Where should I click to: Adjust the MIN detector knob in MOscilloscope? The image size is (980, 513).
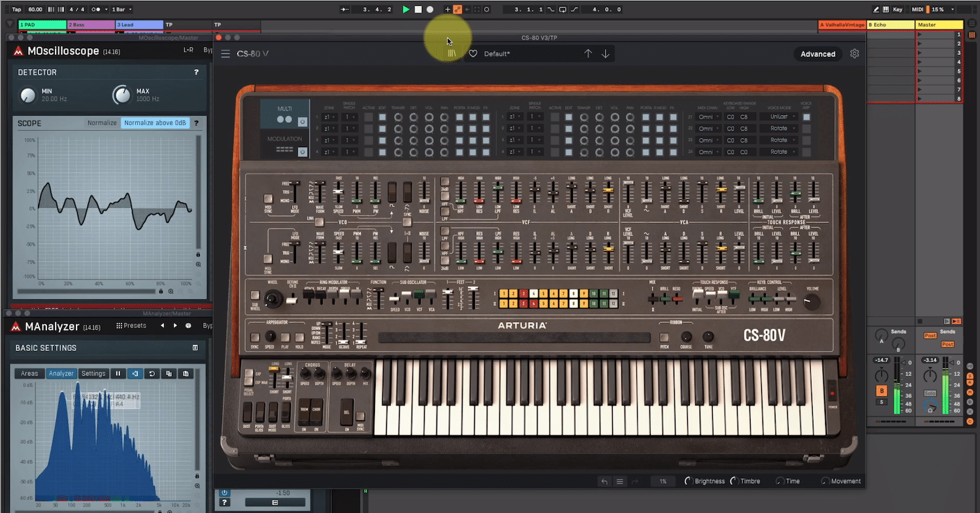(27, 95)
